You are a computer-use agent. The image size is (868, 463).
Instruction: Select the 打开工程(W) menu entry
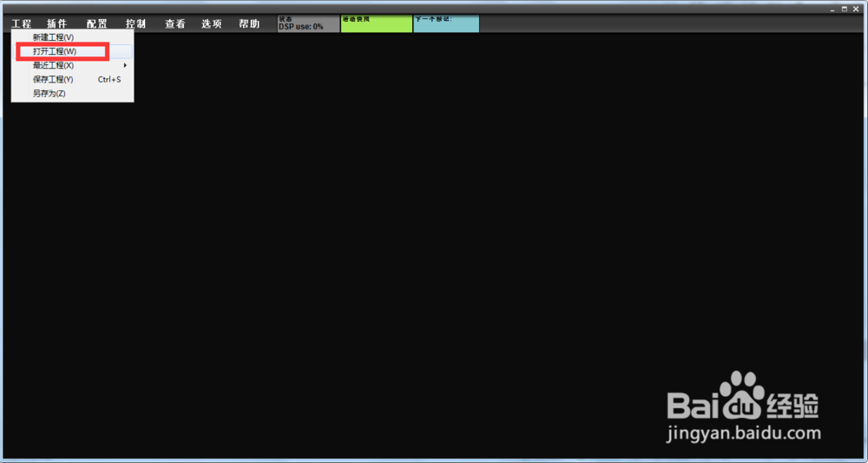coord(73,51)
